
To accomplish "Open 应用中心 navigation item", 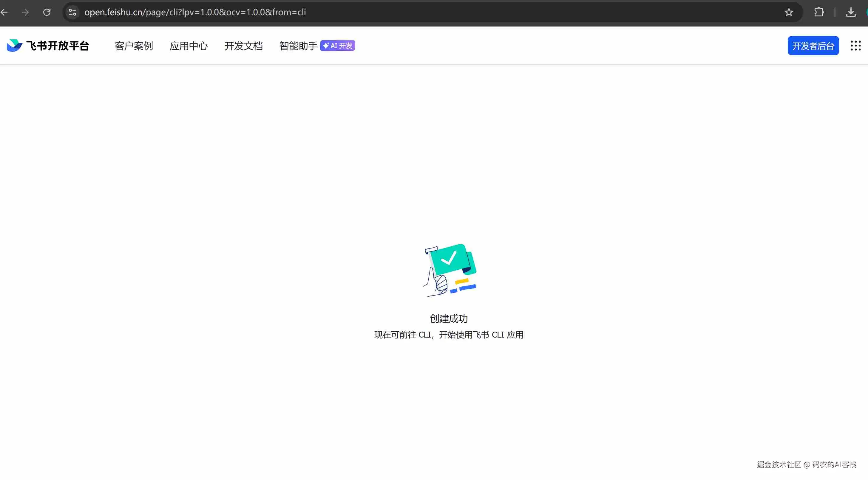I will pos(189,46).
